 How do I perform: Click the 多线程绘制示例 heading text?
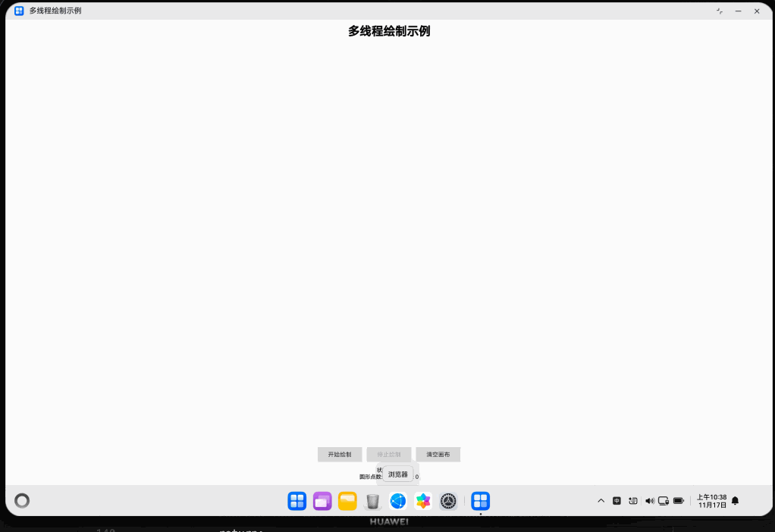point(389,31)
